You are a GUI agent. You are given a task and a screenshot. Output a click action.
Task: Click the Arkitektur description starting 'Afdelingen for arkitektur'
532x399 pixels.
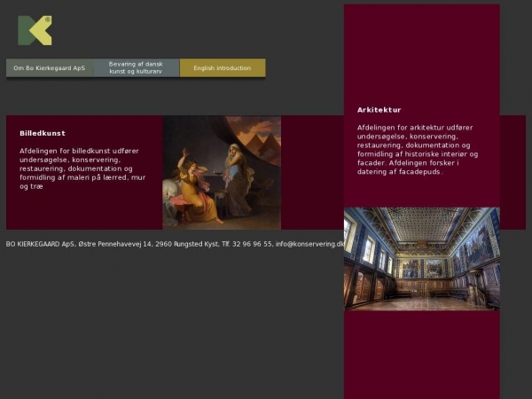click(418, 150)
